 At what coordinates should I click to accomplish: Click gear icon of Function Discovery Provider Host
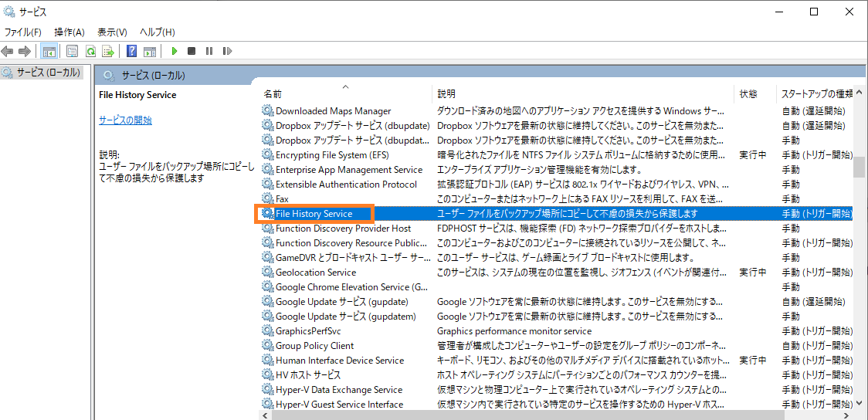click(268, 228)
